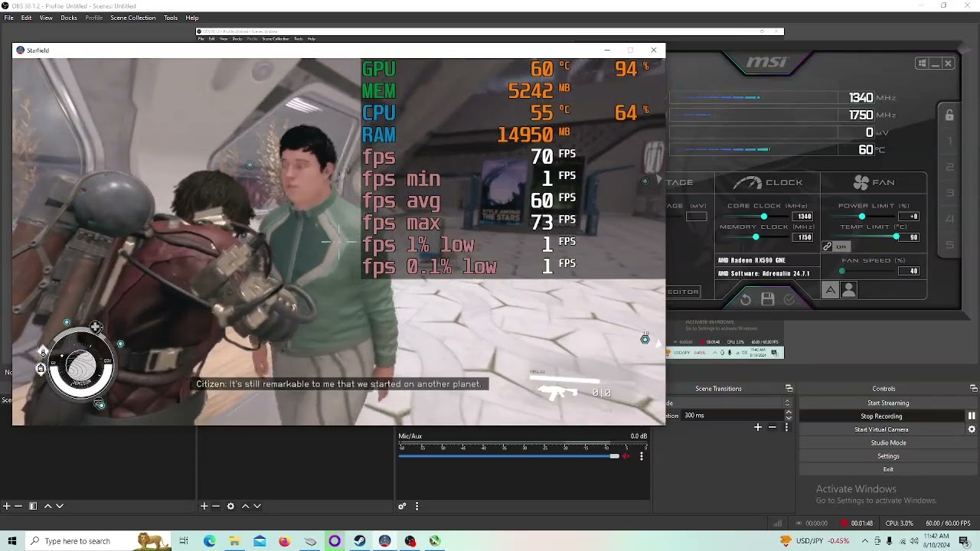The image size is (980, 551).
Task: Click Stop Recording button
Action: coord(881,416)
